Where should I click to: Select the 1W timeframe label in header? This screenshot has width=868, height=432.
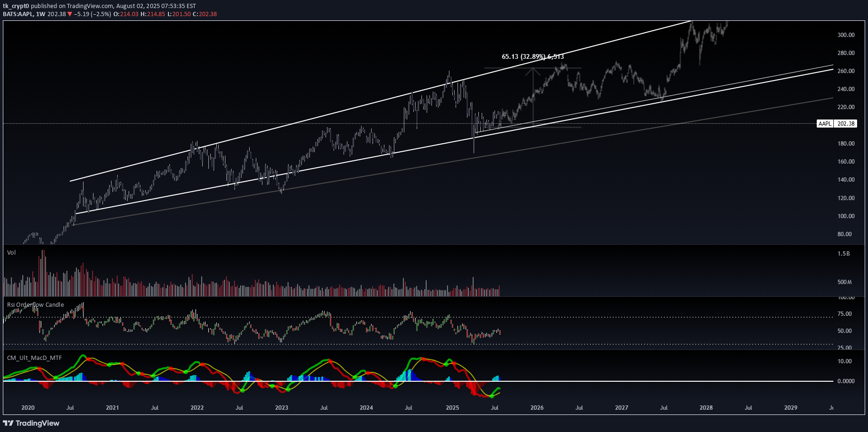pyautogui.click(x=41, y=14)
